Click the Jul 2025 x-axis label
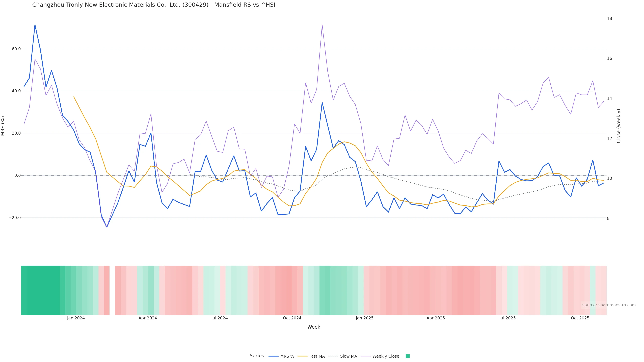This screenshot has height=362, width=644. 507,318
